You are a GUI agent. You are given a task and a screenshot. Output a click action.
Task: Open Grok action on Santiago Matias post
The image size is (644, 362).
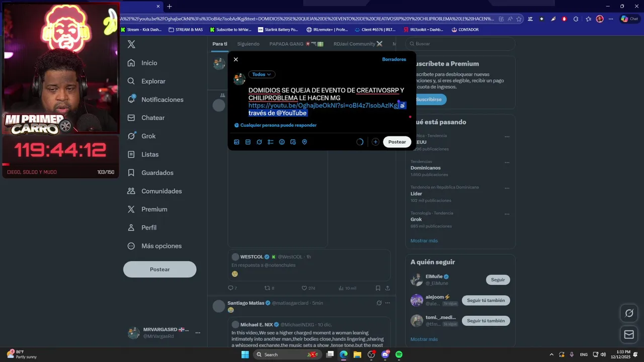click(379, 303)
